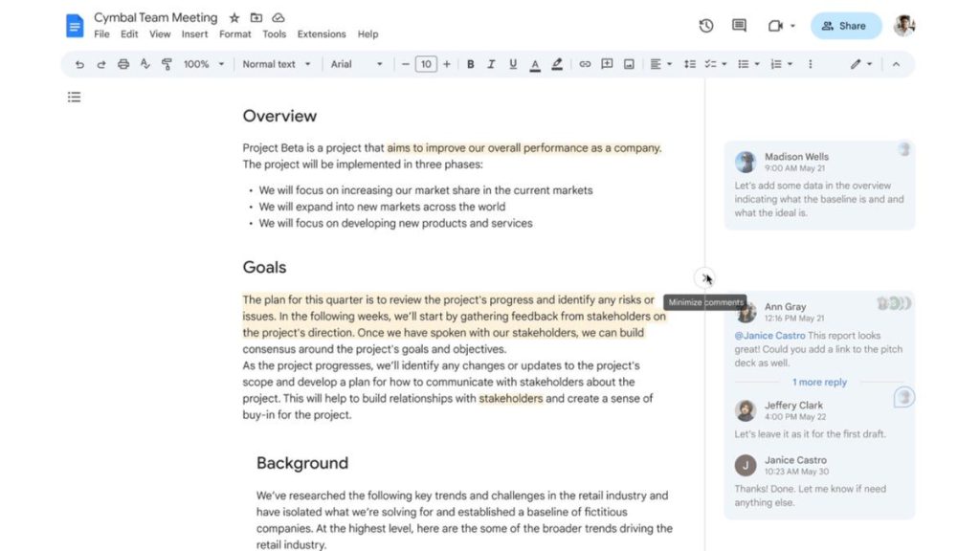980x551 pixels.
Task: Toggle bold formatting
Action: pyautogui.click(x=470, y=64)
